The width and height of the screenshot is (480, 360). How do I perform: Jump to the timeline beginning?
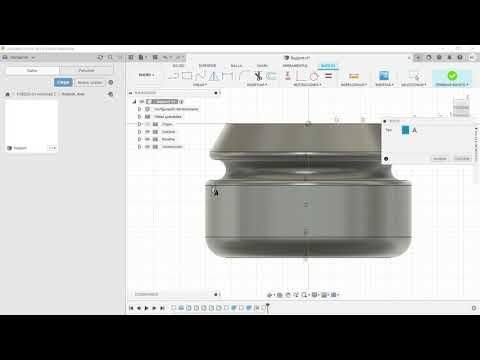(x=131, y=308)
